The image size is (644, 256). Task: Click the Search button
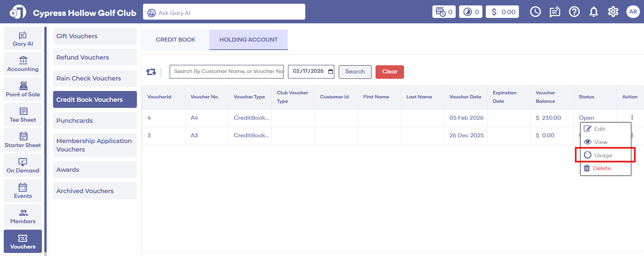point(355,72)
